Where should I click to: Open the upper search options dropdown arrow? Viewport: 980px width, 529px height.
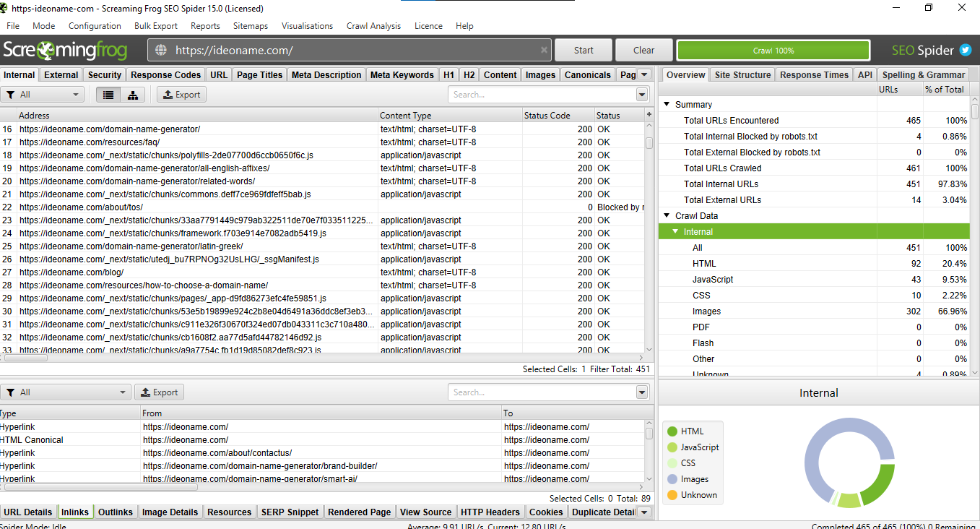(x=642, y=95)
